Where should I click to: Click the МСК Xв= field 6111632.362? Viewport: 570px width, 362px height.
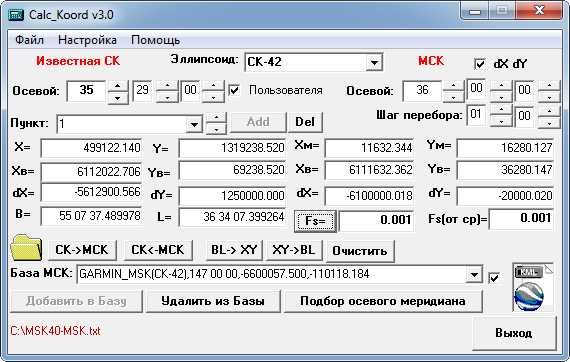(369, 170)
